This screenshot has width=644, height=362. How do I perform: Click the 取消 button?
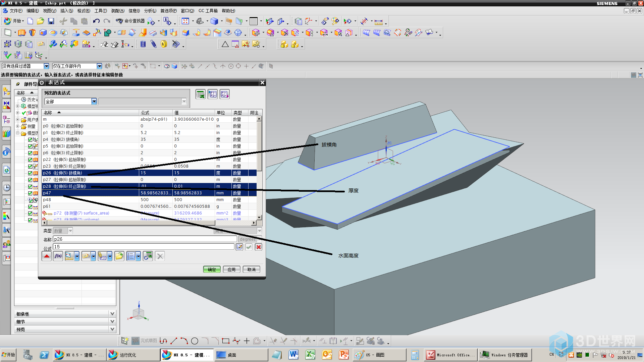pos(252,269)
